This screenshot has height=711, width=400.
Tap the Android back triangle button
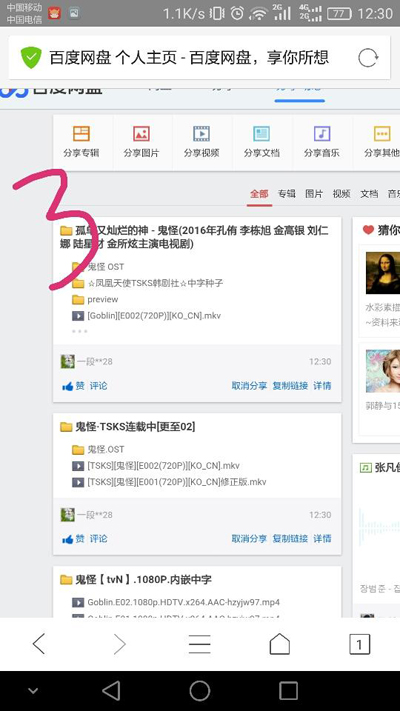point(111,691)
